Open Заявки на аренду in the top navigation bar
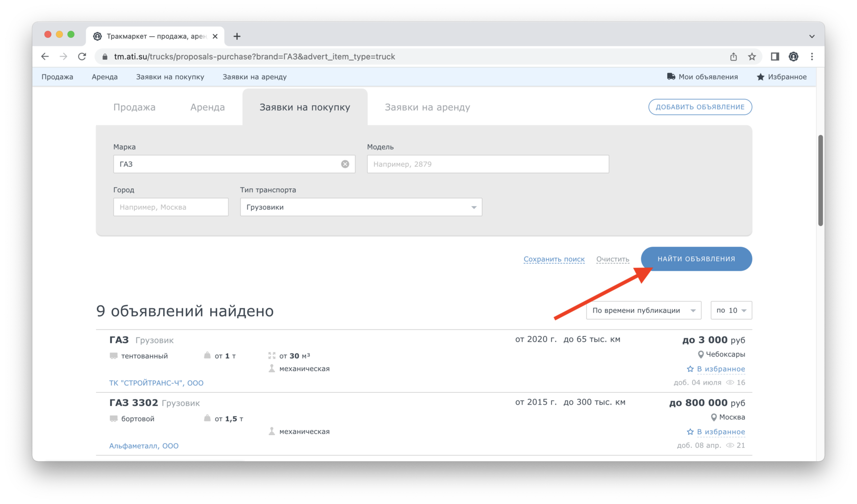This screenshot has height=504, width=857. pyautogui.click(x=255, y=77)
